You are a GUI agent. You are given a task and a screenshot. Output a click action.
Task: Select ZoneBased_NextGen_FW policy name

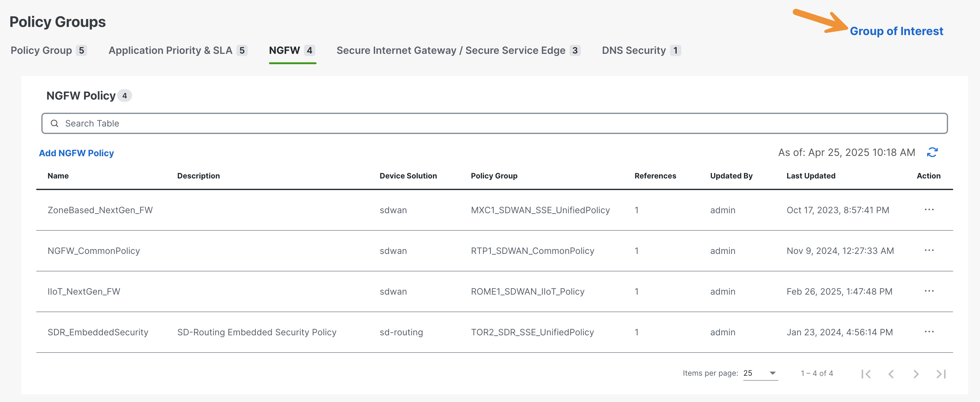point(100,210)
